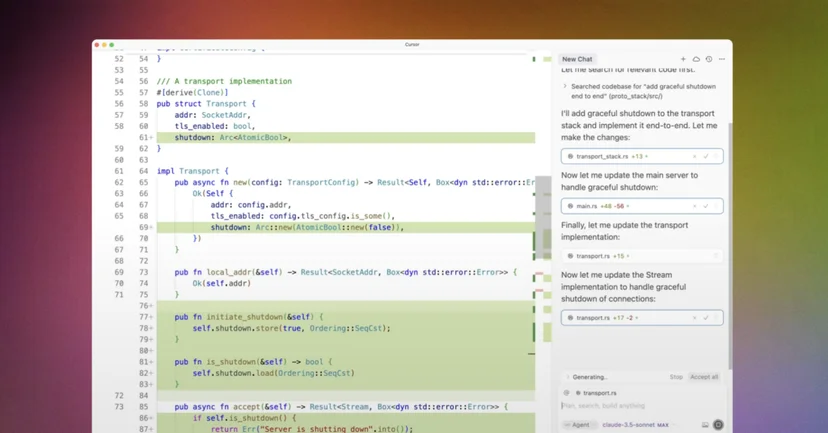Click the round send/stop button in chat input
Image resolution: width=828 pixels, height=433 pixels.
(718, 425)
